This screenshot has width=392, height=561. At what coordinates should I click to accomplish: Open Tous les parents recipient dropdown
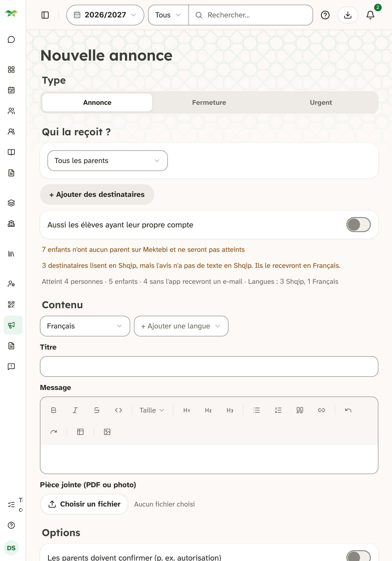click(x=108, y=160)
